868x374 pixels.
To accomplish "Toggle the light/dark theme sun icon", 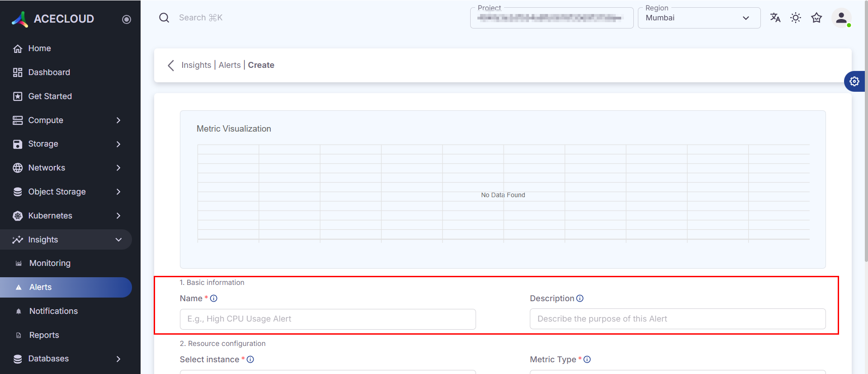I will (x=795, y=18).
